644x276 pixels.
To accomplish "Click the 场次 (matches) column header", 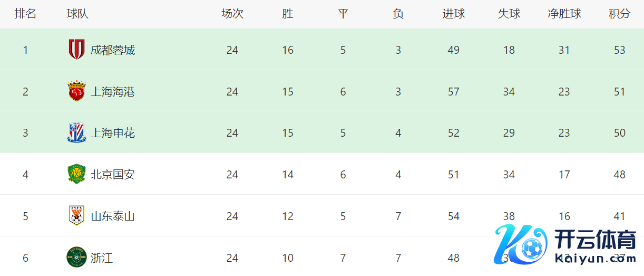I will (232, 14).
